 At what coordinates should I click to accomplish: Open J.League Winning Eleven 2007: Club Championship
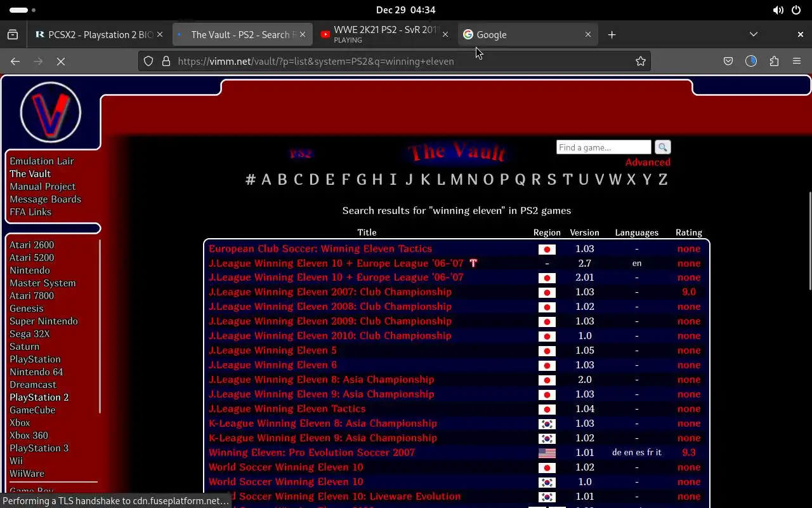tap(330, 291)
